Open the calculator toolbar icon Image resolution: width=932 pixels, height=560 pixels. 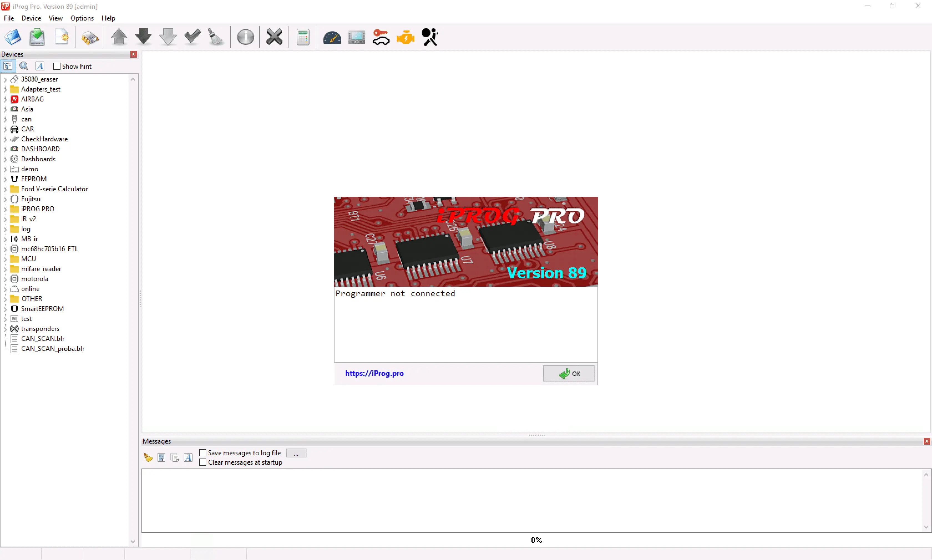click(x=303, y=37)
